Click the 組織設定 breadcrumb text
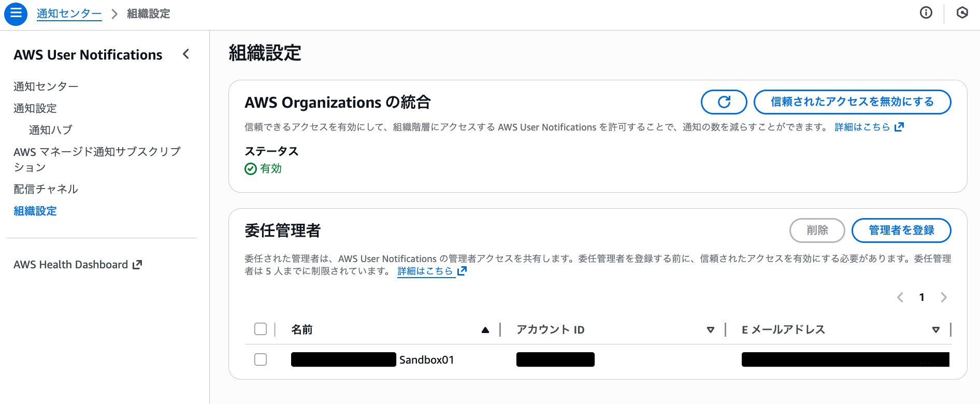 (149, 13)
